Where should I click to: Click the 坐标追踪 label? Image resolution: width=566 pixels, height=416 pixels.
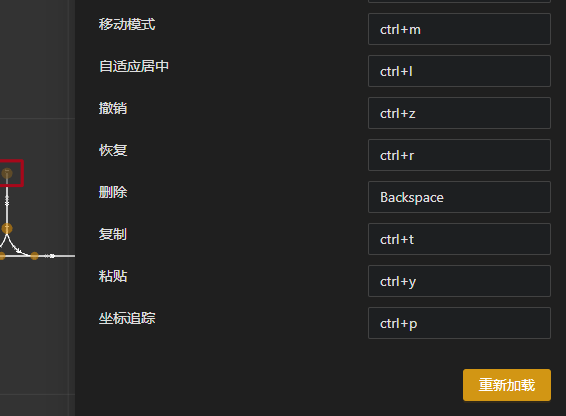pos(127,318)
